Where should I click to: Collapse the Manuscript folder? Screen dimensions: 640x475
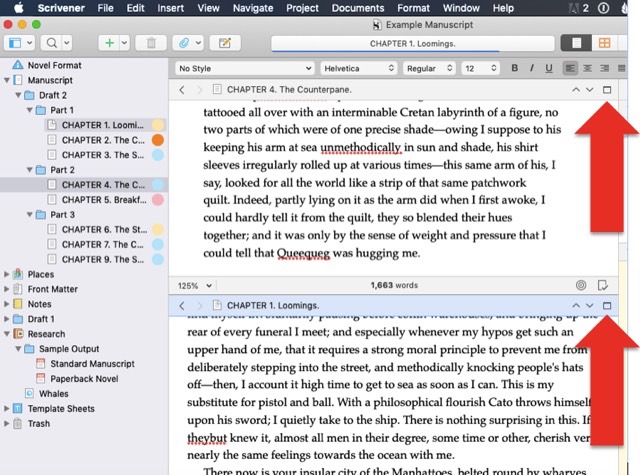coord(7,80)
